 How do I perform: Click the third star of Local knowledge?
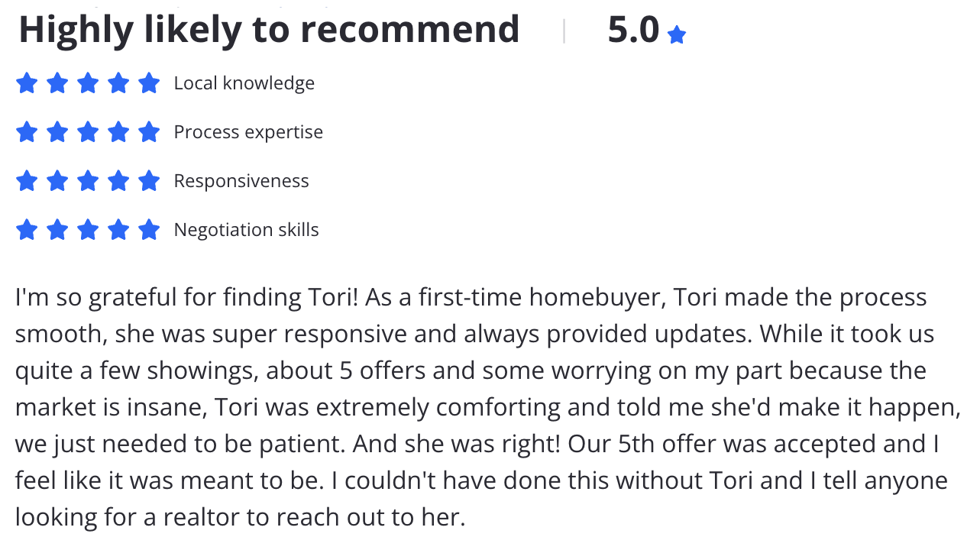[88, 82]
